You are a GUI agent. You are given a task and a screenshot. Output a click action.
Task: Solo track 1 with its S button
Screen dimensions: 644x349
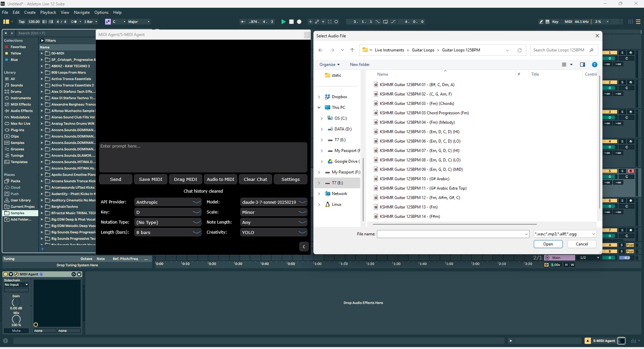(x=622, y=53)
